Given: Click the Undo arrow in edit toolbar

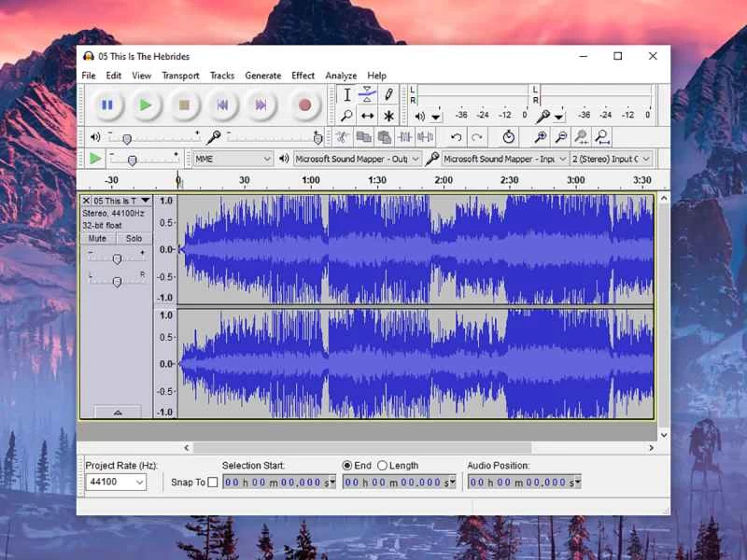Looking at the screenshot, I should tap(456, 137).
